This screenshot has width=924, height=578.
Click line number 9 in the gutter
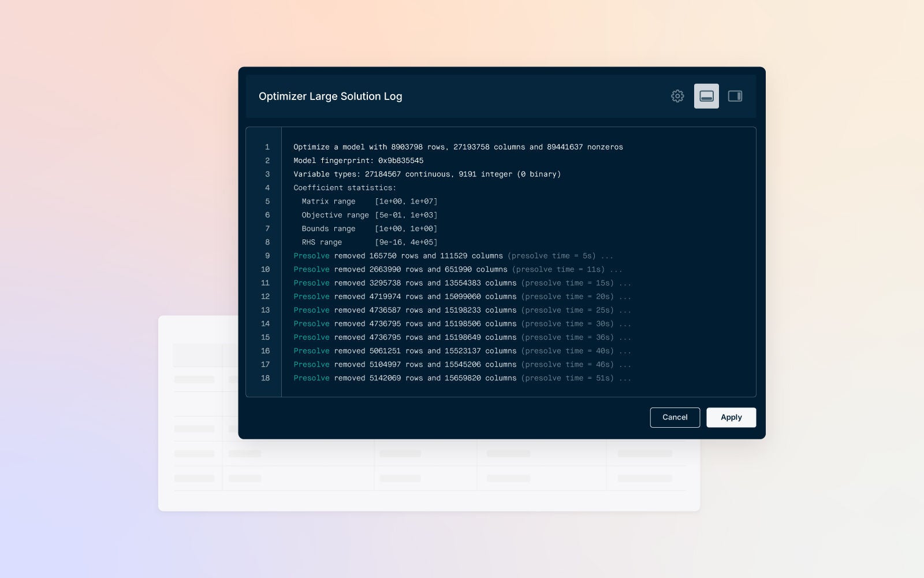[267, 255]
